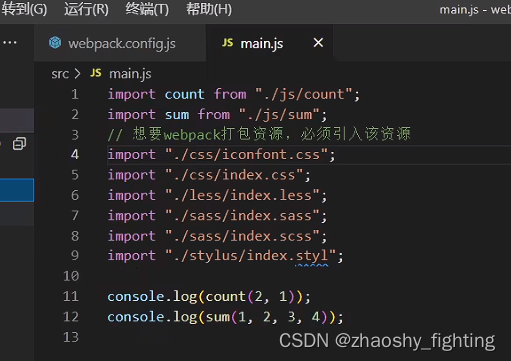The image size is (511, 361).
Task: Open the 帮助(H) menu
Action: click(x=209, y=9)
